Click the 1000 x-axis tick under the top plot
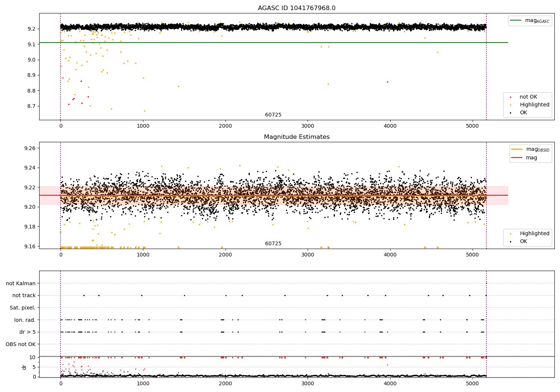Screen dimensions: 560x392 [143, 126]
